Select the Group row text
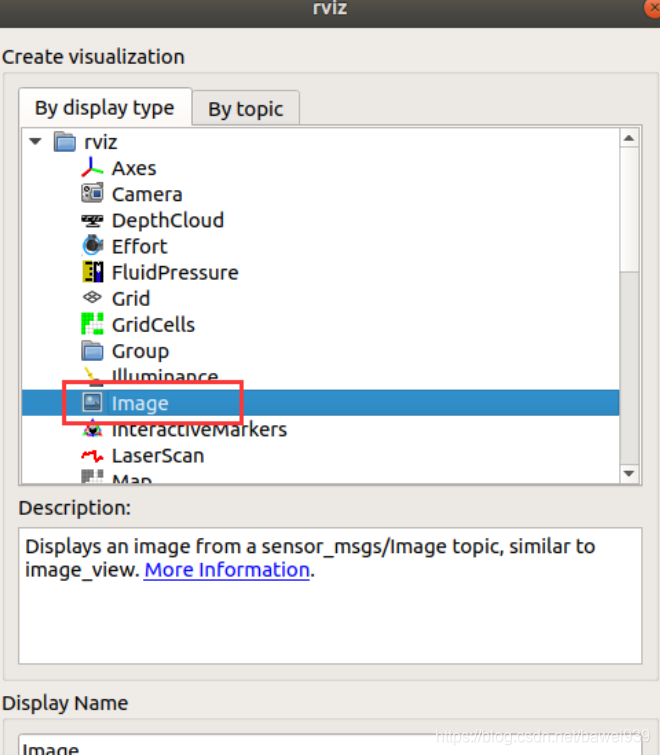Viewport: 660px width, 755px height. pos(140,351)
